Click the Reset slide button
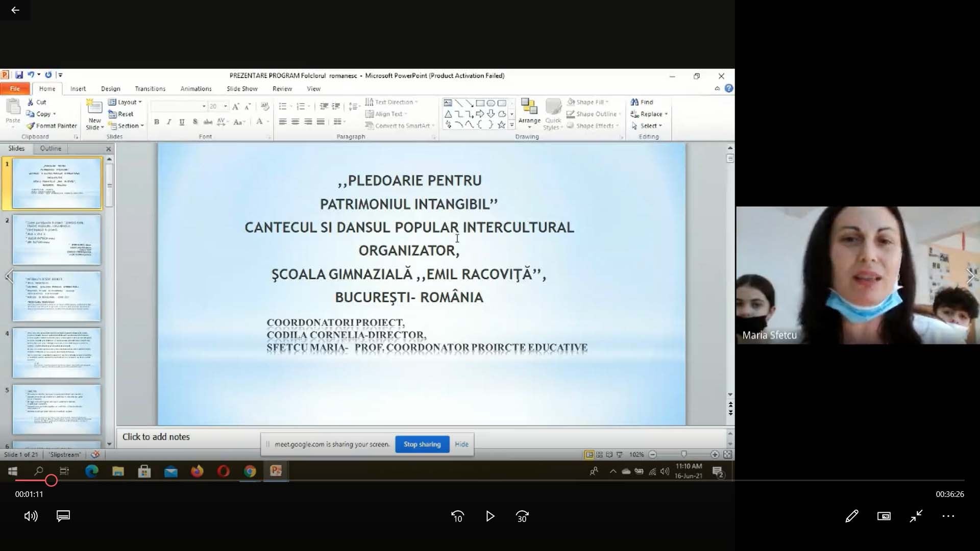The width and height of the screenshot is (980, 551). click(x=121, y=114)
